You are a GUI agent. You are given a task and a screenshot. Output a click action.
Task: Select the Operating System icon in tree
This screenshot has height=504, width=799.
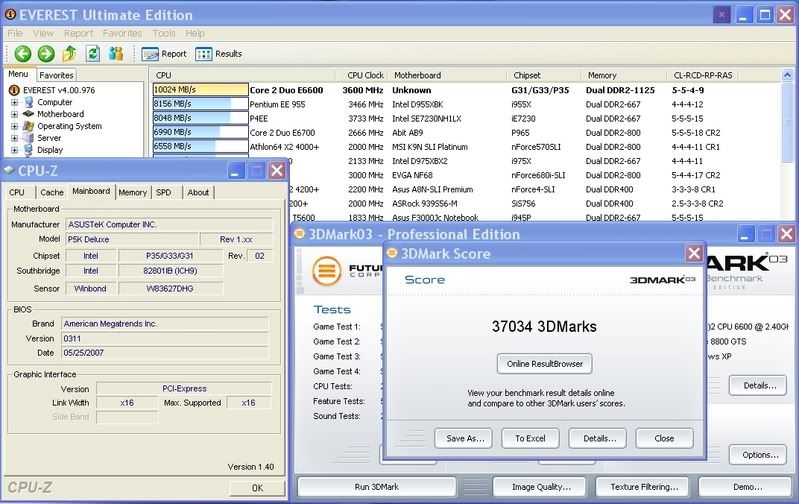29,126
